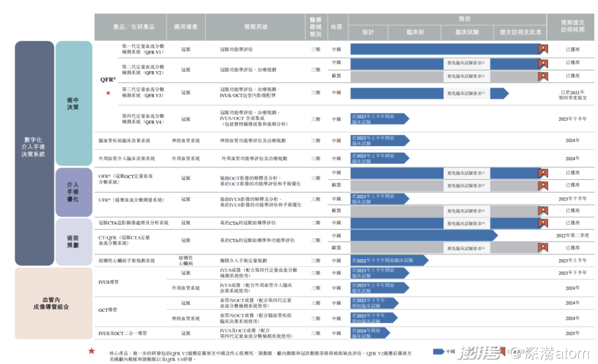Click the 2023年上半年 timing text
This screenshot has height=364, width=598.
tap(572, 261)
